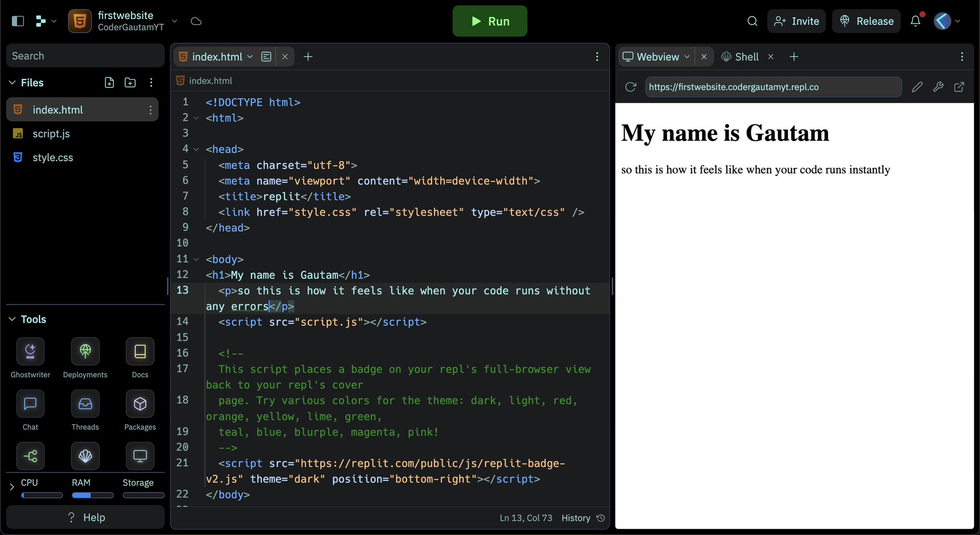Image resolution: width=980 pixels, height=535 pixels.
Task: Click the index.html breadcrumb
Action: pos(211,81)
